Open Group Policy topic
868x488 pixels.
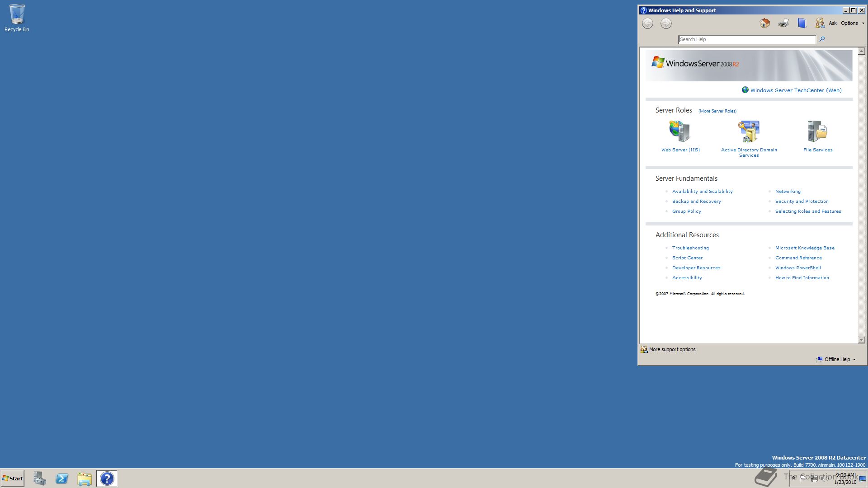point(686,211)
